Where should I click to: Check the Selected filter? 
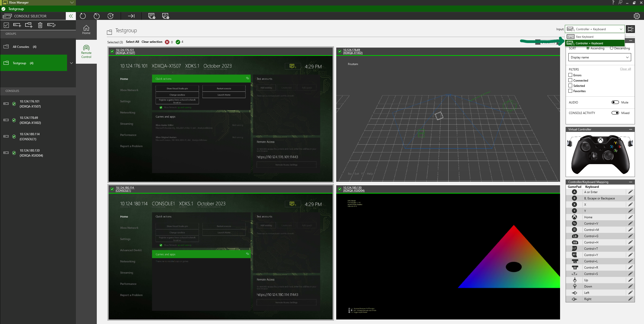[570, 86]
